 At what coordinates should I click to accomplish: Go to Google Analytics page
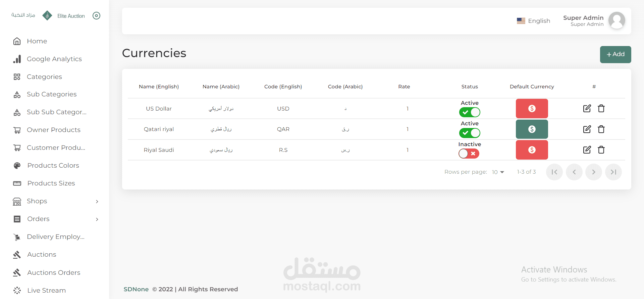(54, 59)
